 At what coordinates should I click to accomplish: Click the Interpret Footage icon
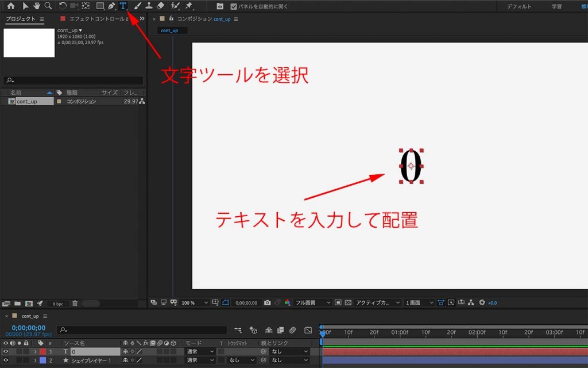pos(6,304)
